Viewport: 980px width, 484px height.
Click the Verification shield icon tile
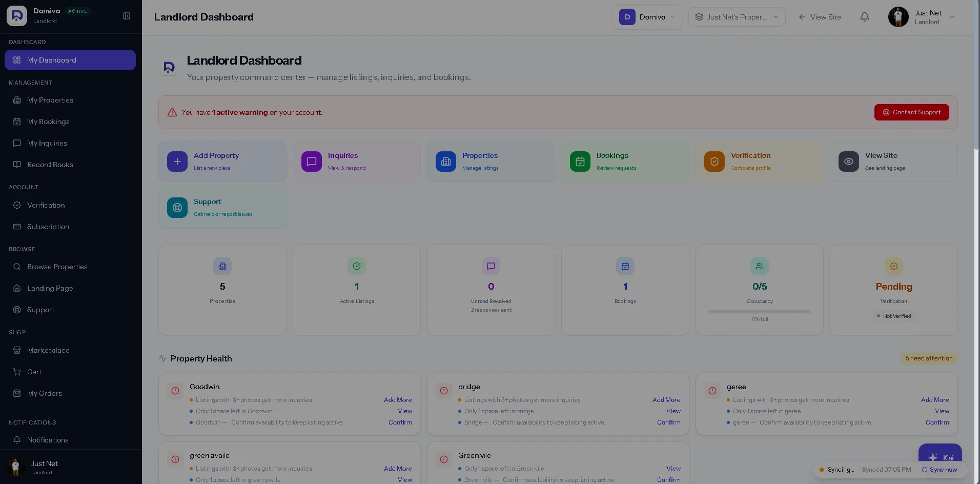coord(714,162)
